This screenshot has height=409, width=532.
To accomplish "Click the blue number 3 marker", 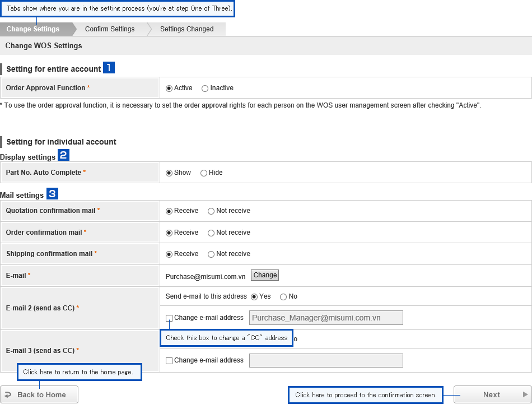I will pos(52,194).
